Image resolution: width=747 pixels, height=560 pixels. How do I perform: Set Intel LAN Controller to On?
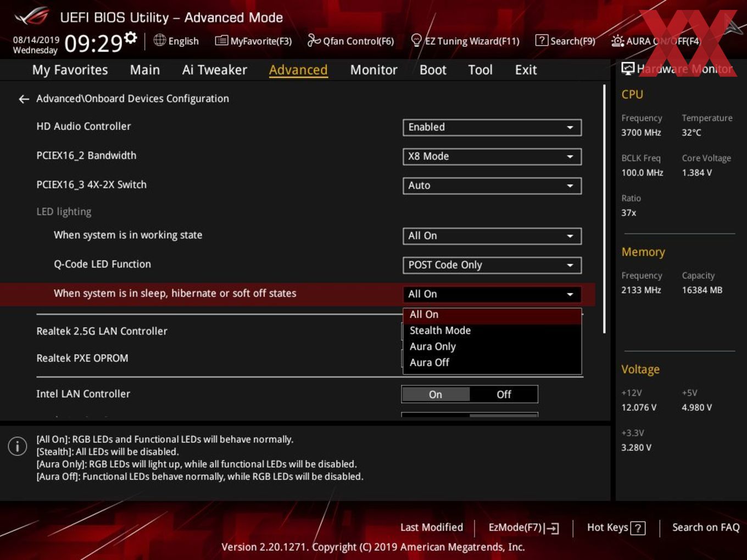click(x=436, y=394)
